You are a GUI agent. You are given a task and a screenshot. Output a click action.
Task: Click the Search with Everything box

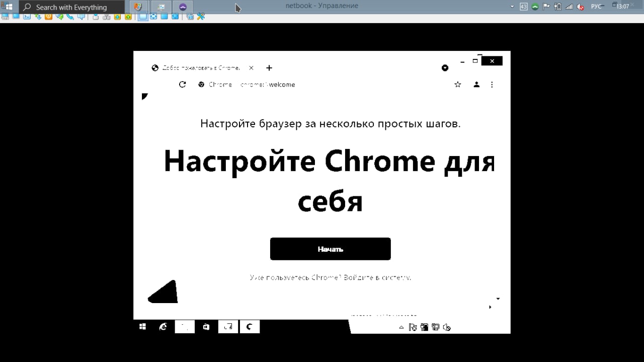[x=72, y=7]
